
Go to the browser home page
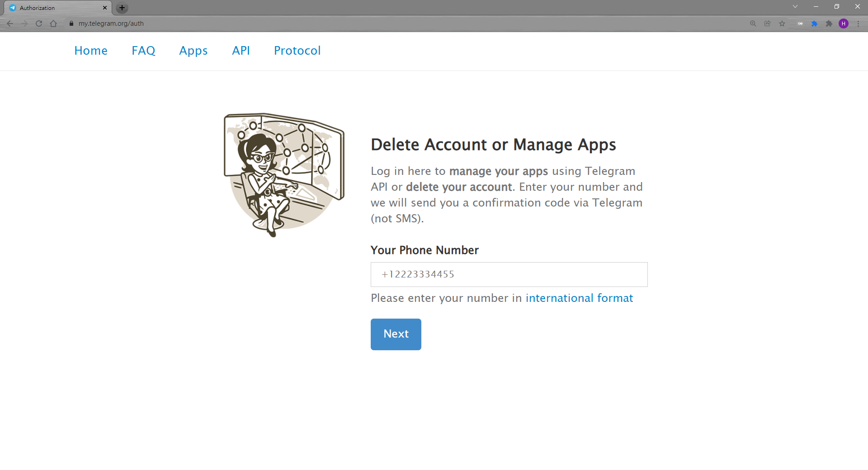(x=53, y=23)
